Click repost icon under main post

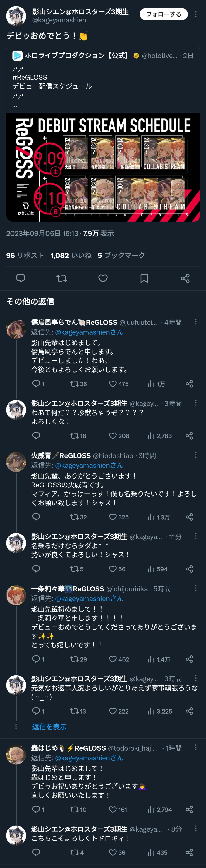click(x=62, y=278)
